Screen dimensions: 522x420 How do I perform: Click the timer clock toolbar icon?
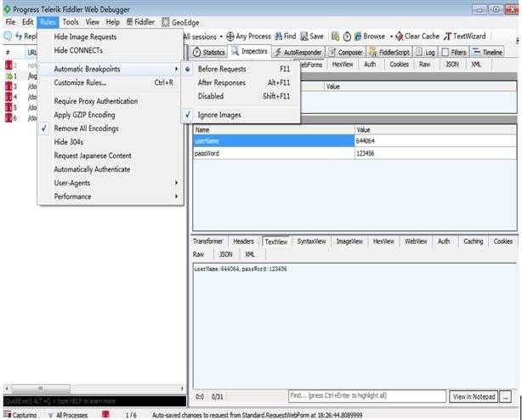point(347,37)
